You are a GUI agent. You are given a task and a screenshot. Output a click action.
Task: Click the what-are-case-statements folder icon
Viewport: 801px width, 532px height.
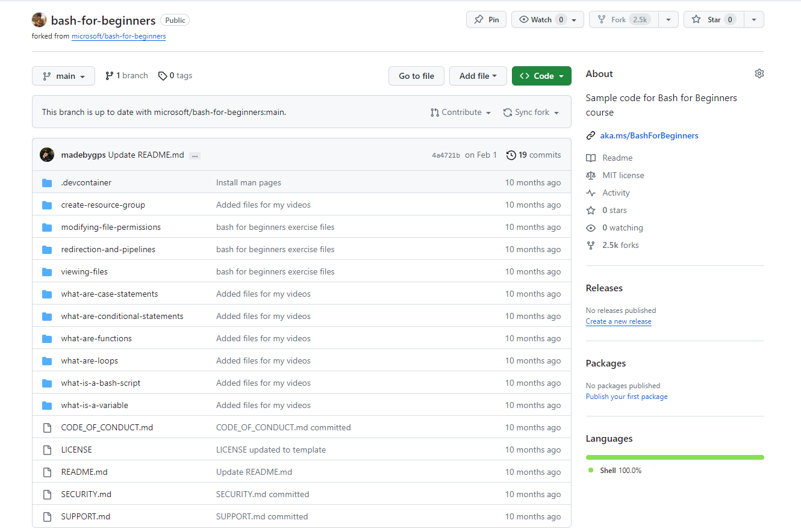pyautogui.click(x=47, y=294)
